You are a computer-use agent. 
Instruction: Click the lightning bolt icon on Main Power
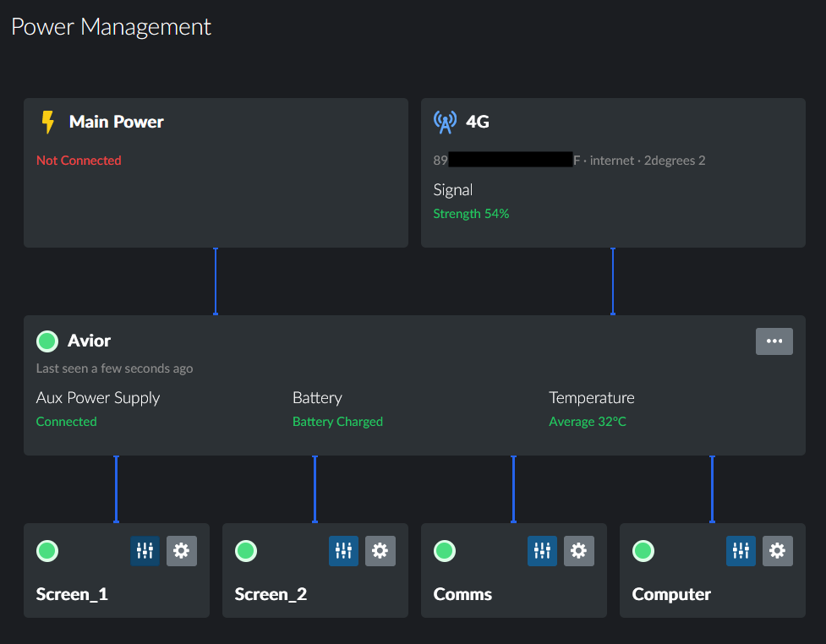click(x=48, y=121)
